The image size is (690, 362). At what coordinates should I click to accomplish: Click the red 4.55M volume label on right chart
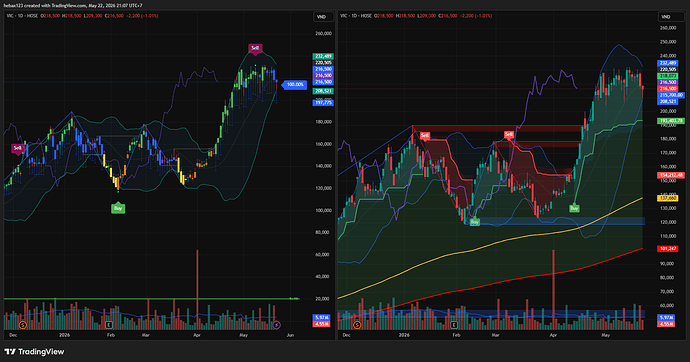click(x=666, y=324)
